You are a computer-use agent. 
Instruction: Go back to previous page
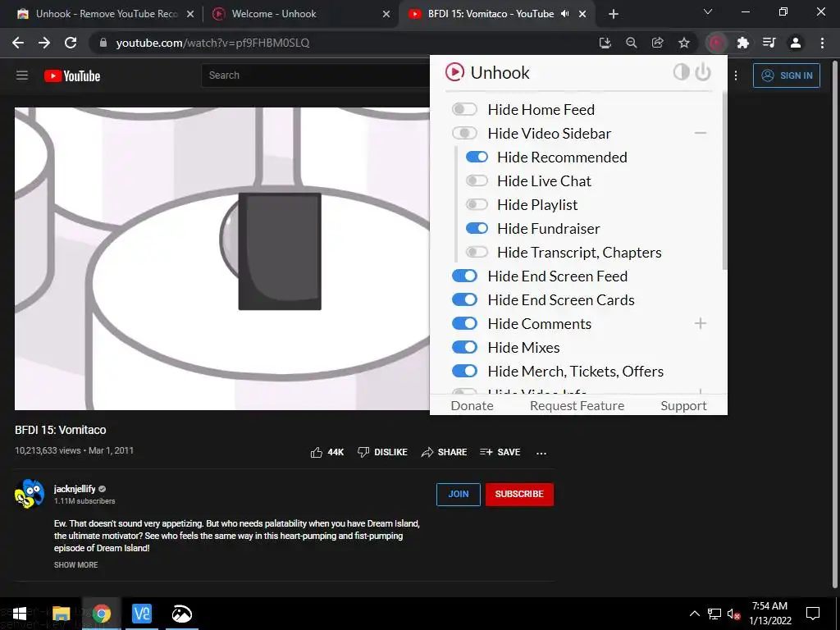[18, 43]
